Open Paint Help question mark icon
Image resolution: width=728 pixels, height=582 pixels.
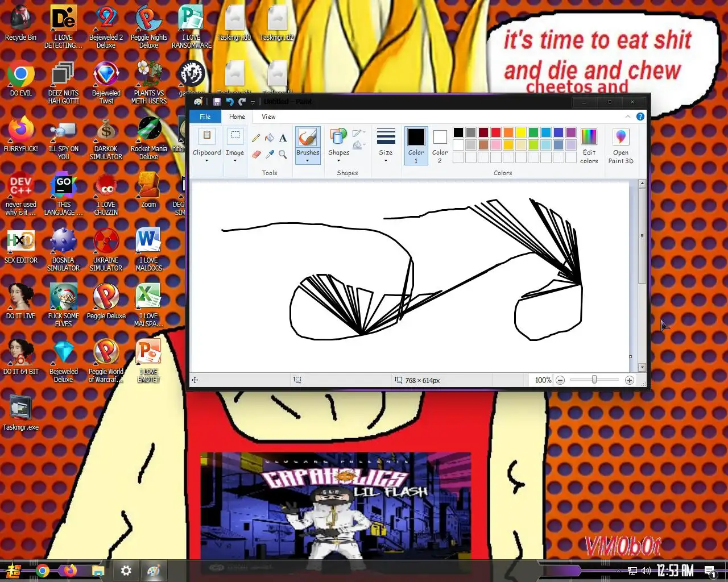coord(640,117)
